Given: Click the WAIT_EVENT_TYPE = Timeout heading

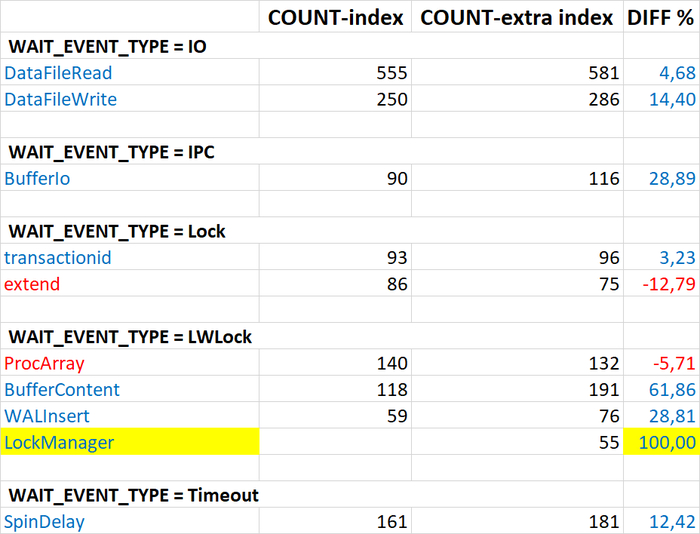Looking at the screenshot, I should point(134,495).
